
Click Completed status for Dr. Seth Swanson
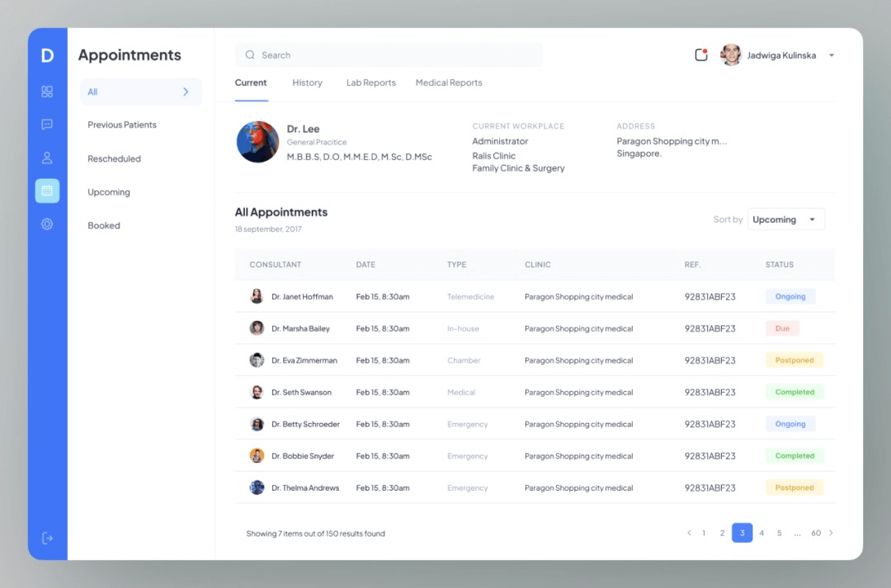pos(794,392)
